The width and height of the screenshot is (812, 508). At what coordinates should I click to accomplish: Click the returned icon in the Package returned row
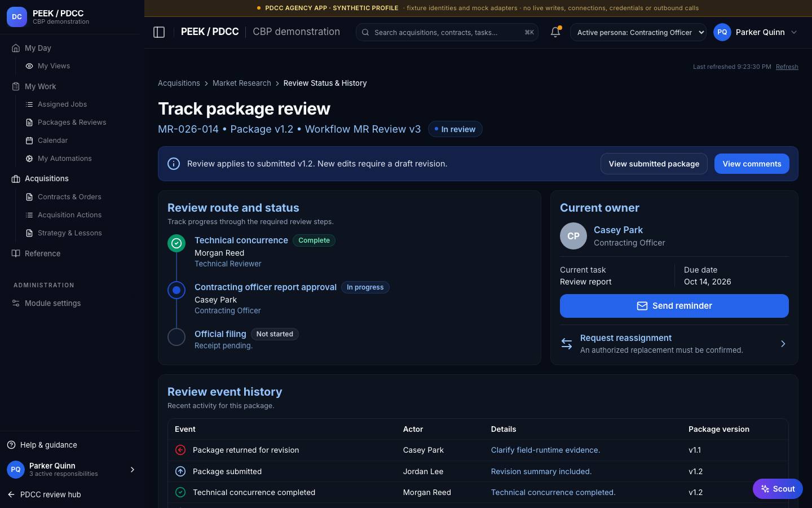[x=180, y=450]
